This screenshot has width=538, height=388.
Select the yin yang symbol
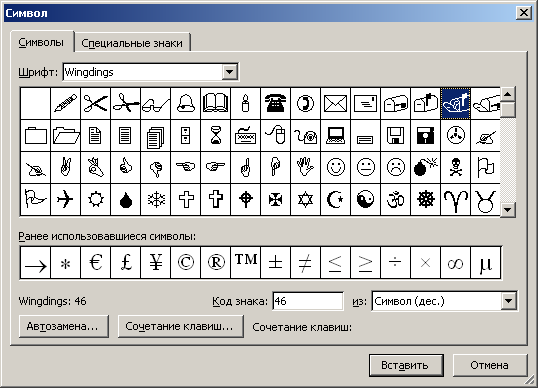366,199
